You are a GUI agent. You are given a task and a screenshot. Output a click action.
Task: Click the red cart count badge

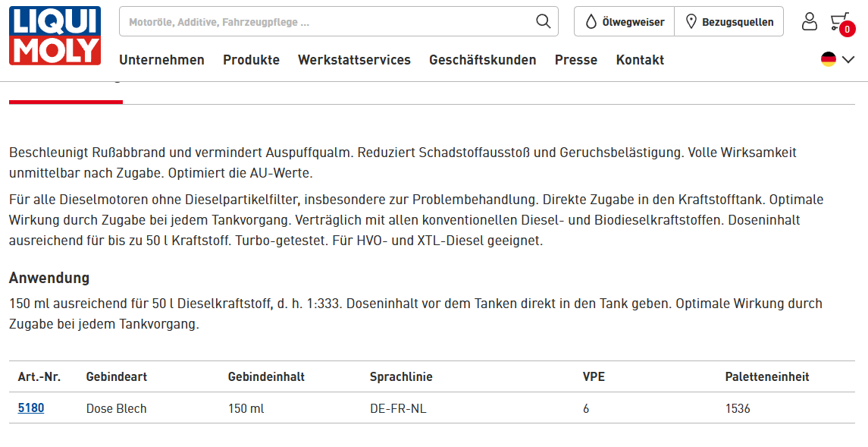tap(847, 30)
